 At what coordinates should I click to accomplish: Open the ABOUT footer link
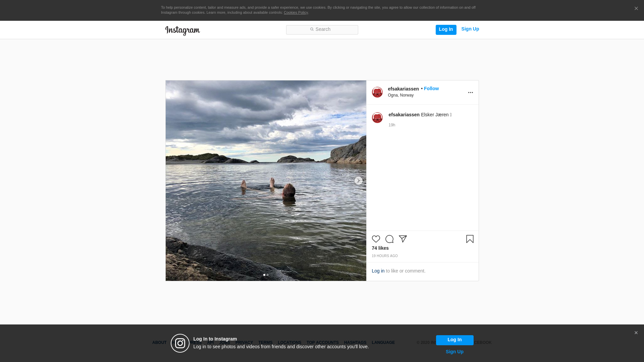point(159,343)
